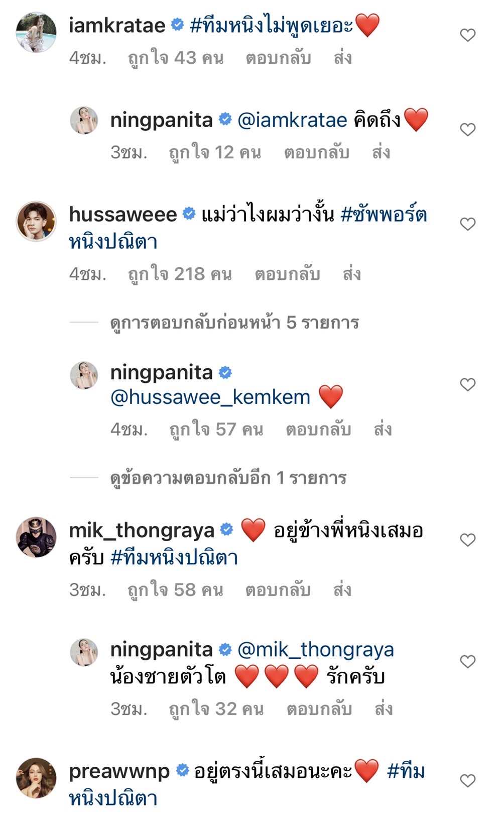
Task: Click hussaweee's verified checkmark badge
Action: coord(188,214)
